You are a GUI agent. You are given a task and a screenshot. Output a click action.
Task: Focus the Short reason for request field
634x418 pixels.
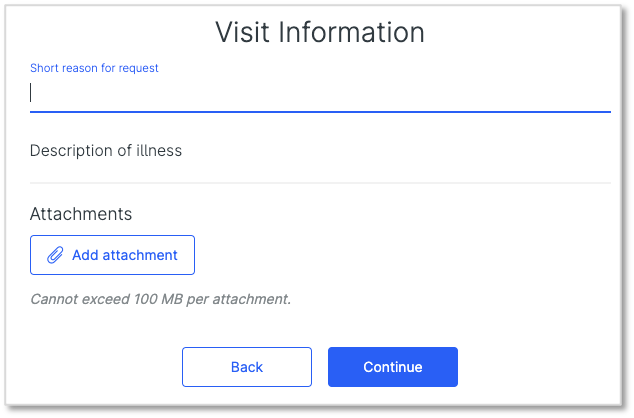[x=320, y=93]
